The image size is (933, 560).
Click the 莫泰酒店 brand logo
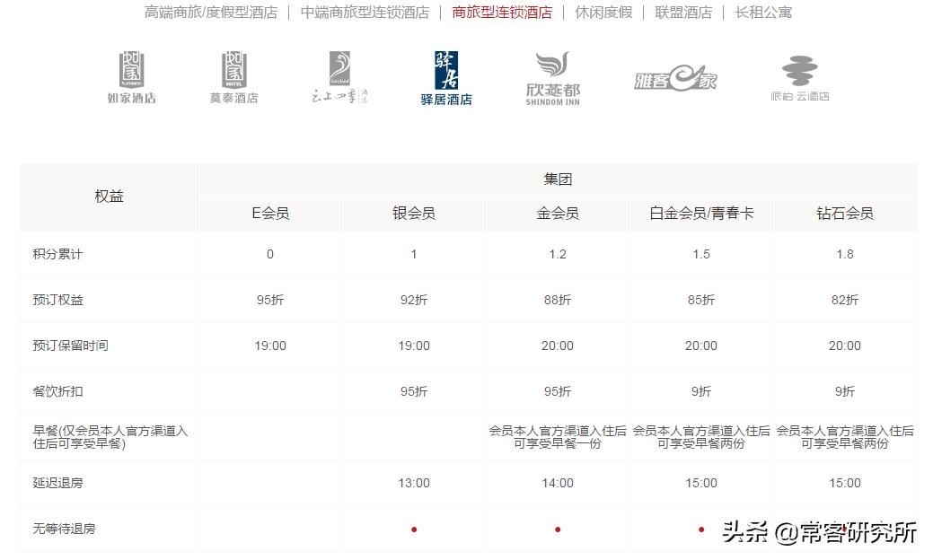click(233, 76)
